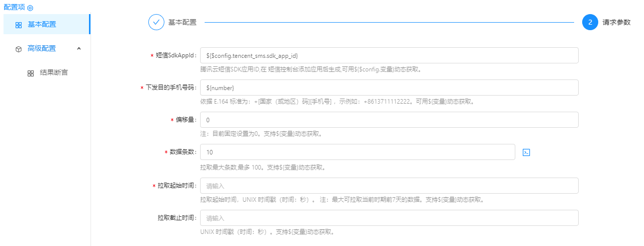Viewport: 644px width, 246px height.
Task: Click into the 偏移量 input field
Action: (x=389, y=120)
